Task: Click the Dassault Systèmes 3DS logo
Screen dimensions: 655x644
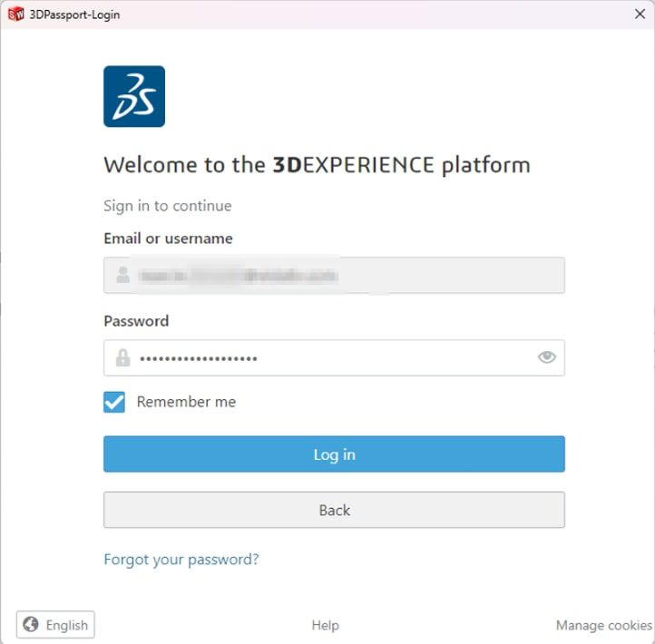Action: click(x=134, y=96)
